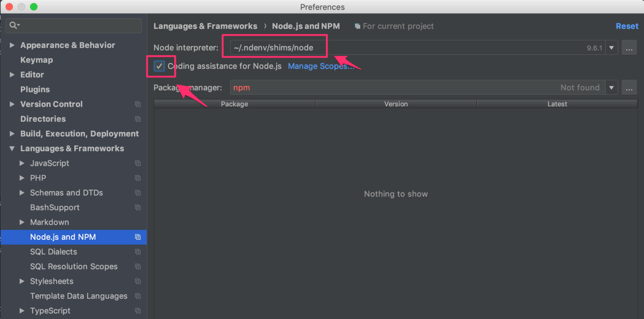Click browse button for Node interpreter
644x319 pixels.
629,48
